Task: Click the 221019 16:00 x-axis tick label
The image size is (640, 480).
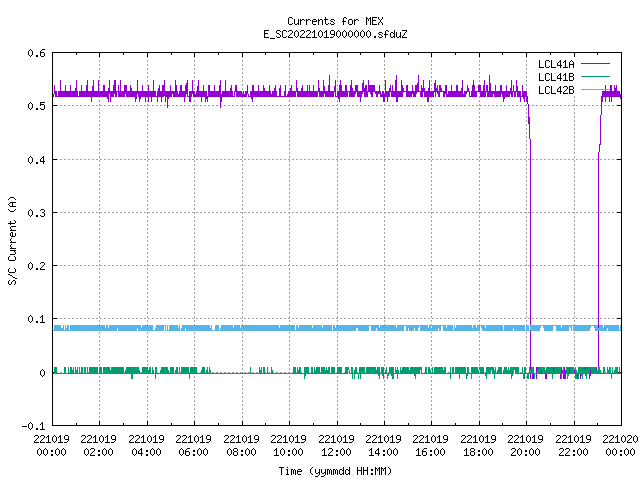Action: tap(431, 445)
